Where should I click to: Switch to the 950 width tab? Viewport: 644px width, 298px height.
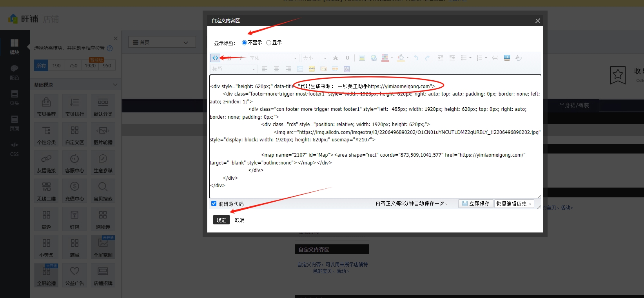pos(107,66)
